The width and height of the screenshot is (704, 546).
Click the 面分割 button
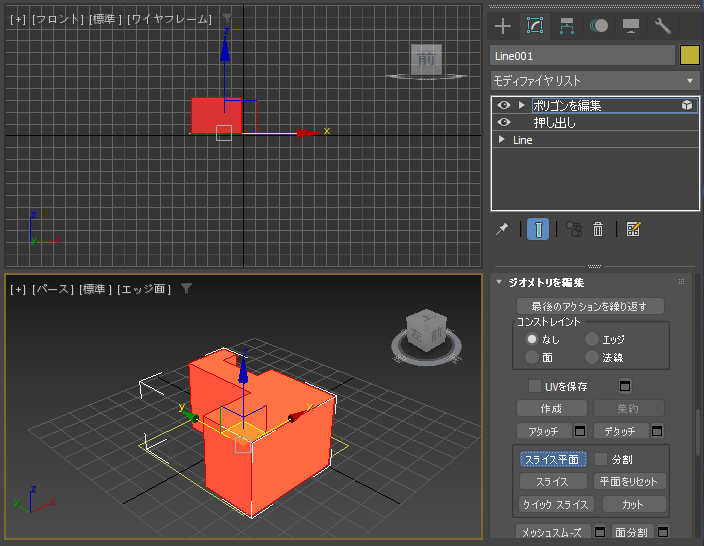click(632, 532)
